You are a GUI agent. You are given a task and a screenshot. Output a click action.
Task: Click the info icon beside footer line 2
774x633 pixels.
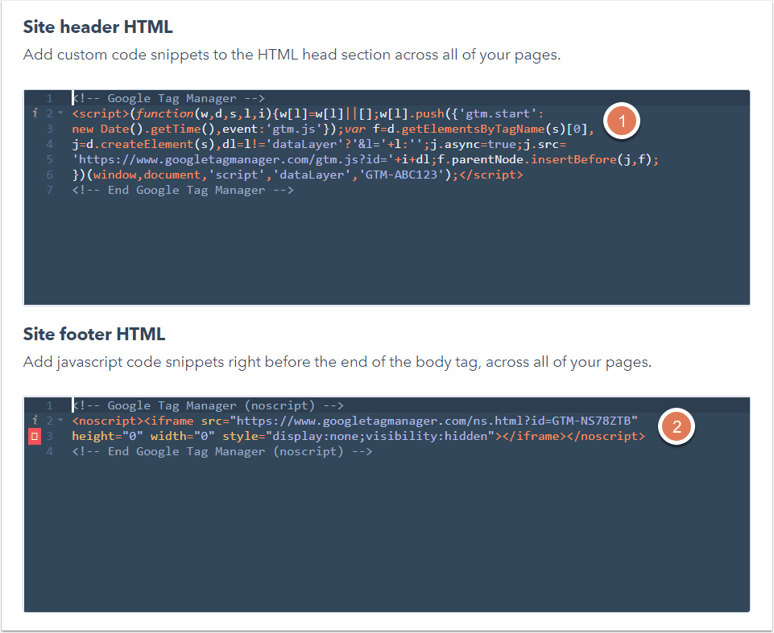(35, 421)
